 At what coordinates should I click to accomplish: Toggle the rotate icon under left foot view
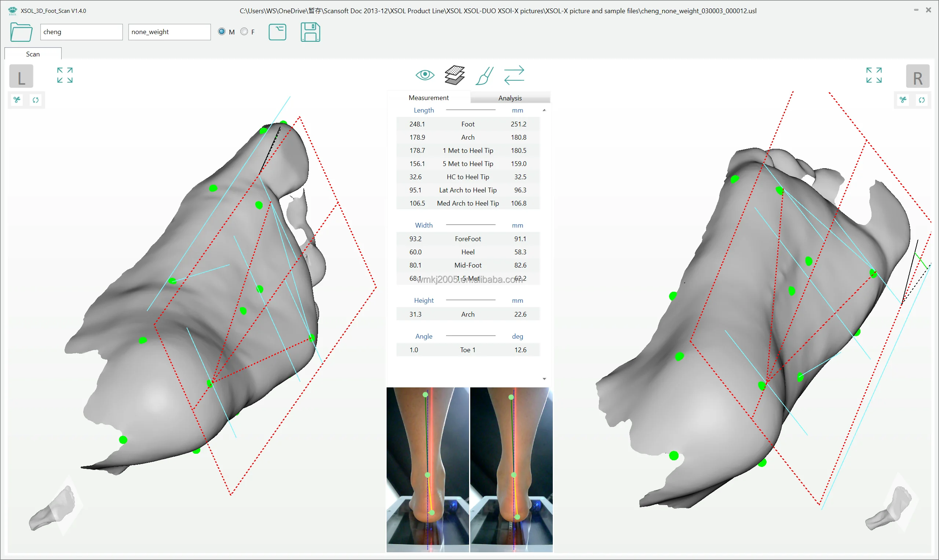tap(36, 100)
